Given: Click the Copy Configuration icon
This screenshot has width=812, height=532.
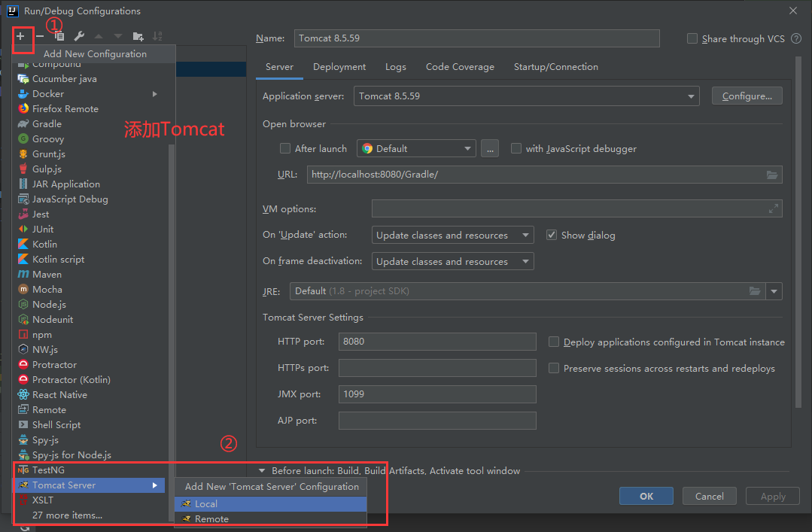Looking at the screenshot, I should click(x=59, y=36).
